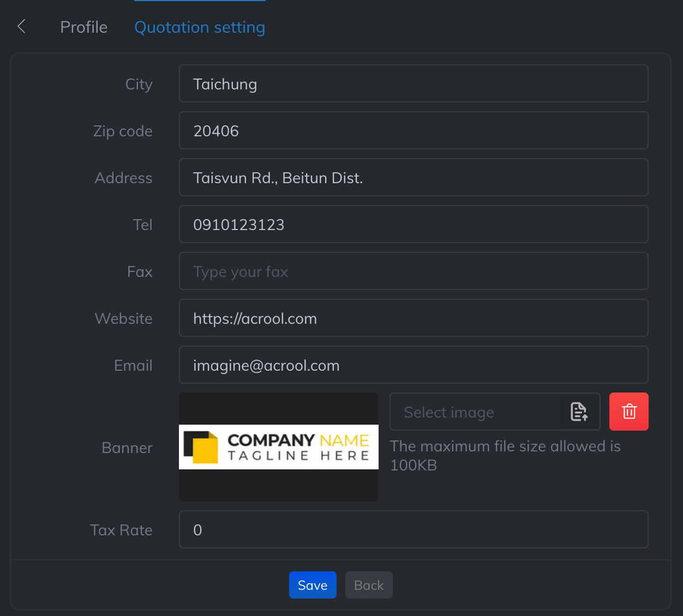Click the company banner preview image
Screen dimensions: 683x616
tap(278, 447)
